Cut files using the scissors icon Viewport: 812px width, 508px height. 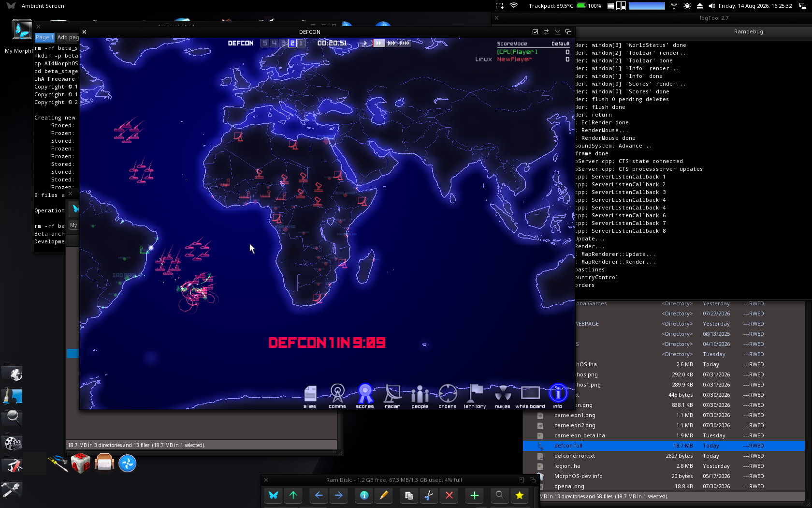tap(429, 495)
